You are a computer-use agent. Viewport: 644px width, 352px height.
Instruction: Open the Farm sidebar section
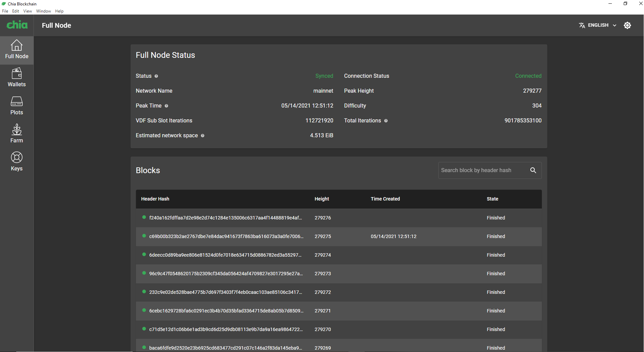coord(17,134)
